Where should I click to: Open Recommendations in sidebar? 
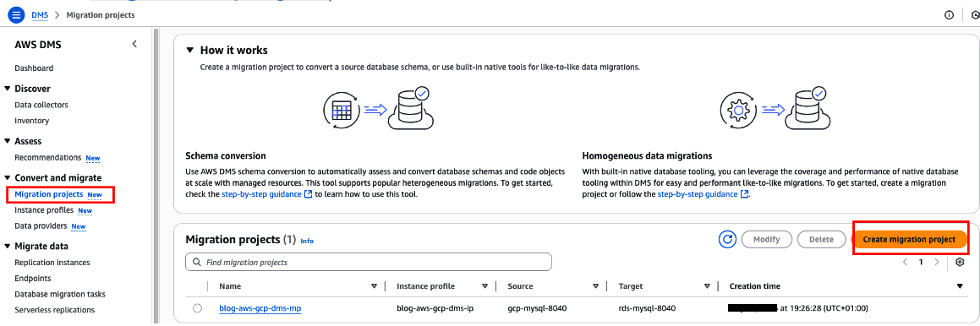tap(48, 157)
